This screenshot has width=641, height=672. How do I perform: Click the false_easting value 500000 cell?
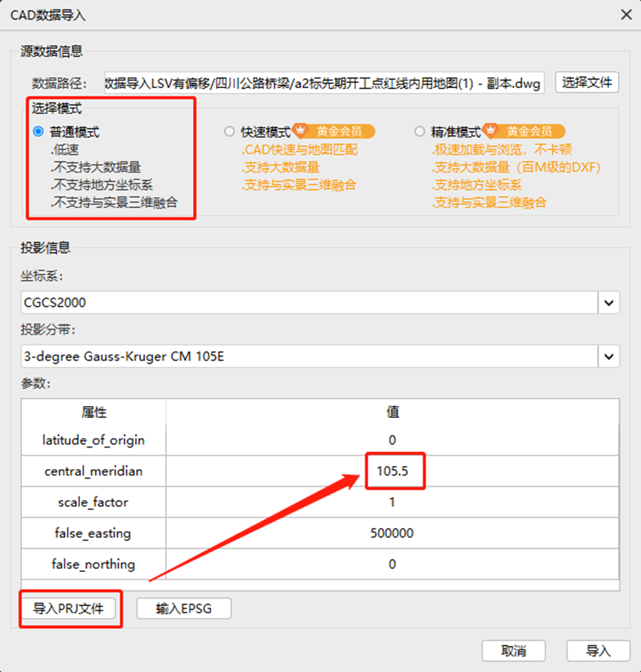tap(393, 533)
